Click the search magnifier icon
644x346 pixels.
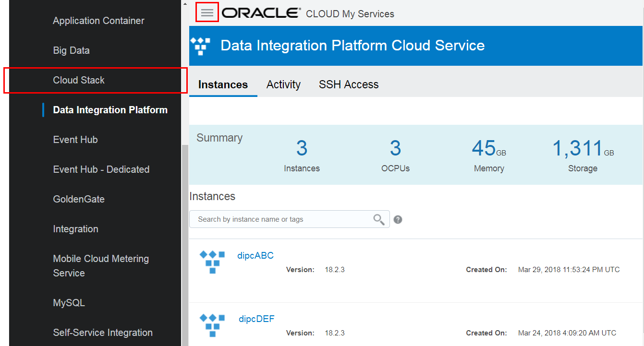[x=379, y=219]
